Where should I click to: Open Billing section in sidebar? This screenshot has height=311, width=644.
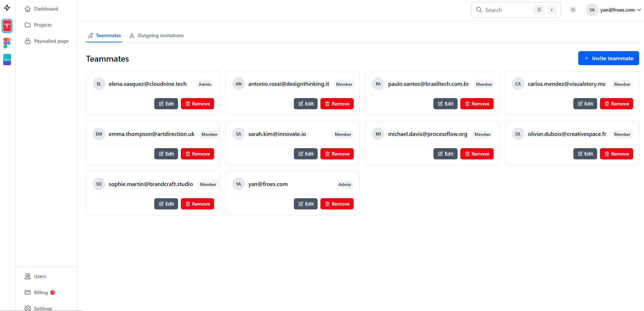[41, 292]
